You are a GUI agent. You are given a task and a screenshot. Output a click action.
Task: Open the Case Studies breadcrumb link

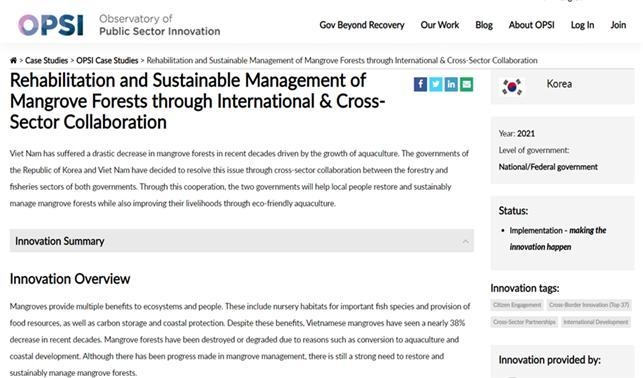coord(46,60)
